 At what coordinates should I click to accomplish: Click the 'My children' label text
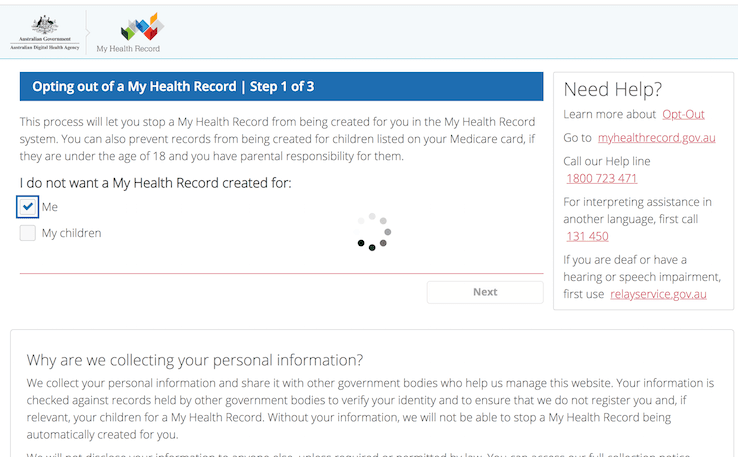(x=71, y=233)
